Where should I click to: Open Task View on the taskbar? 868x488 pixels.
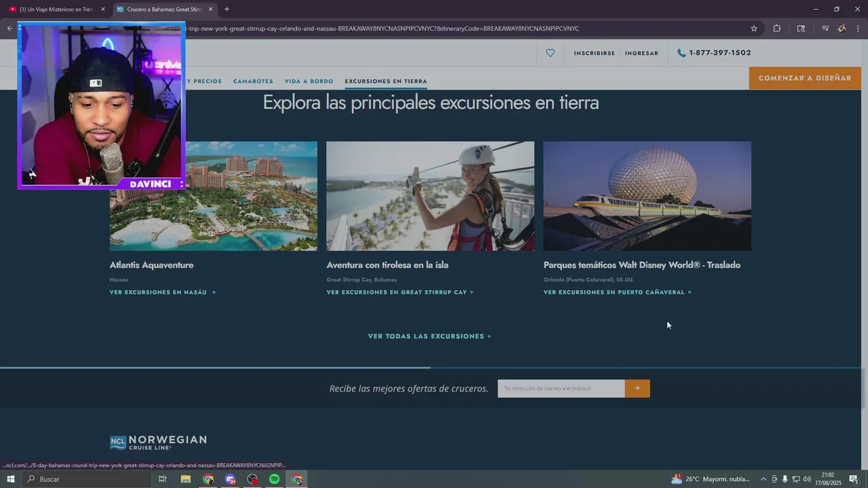point(163,479)
